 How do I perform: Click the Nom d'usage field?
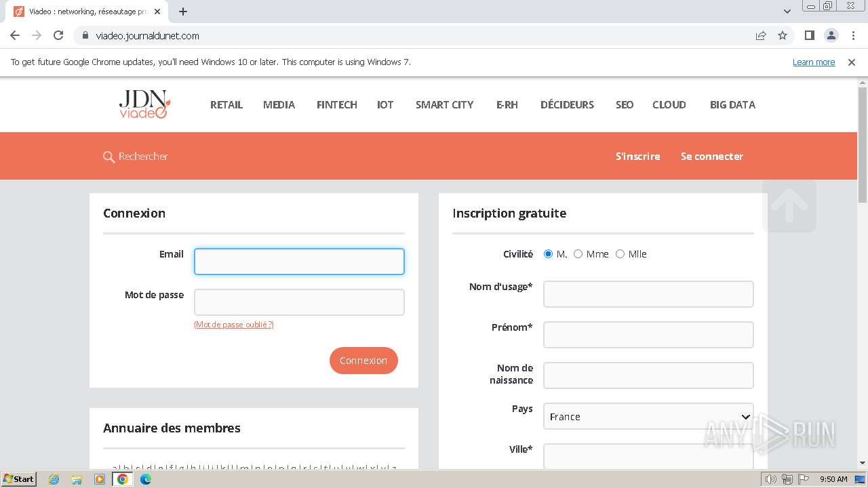(648, 294)
